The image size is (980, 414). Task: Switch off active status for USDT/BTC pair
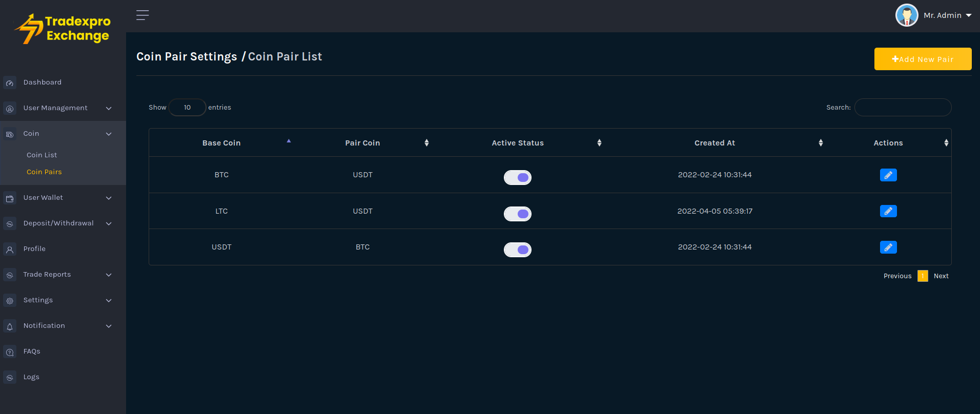517,250
